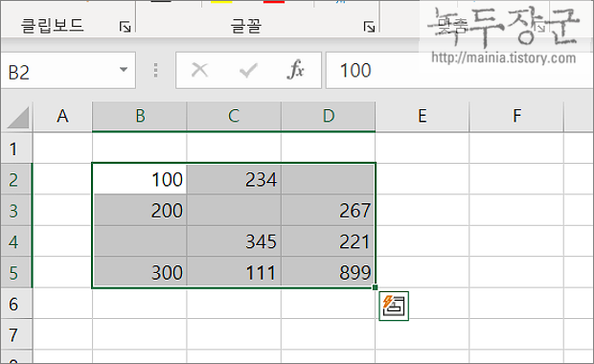
Task: Click empty cell B4 in selection
Action: tap(140, 241)
